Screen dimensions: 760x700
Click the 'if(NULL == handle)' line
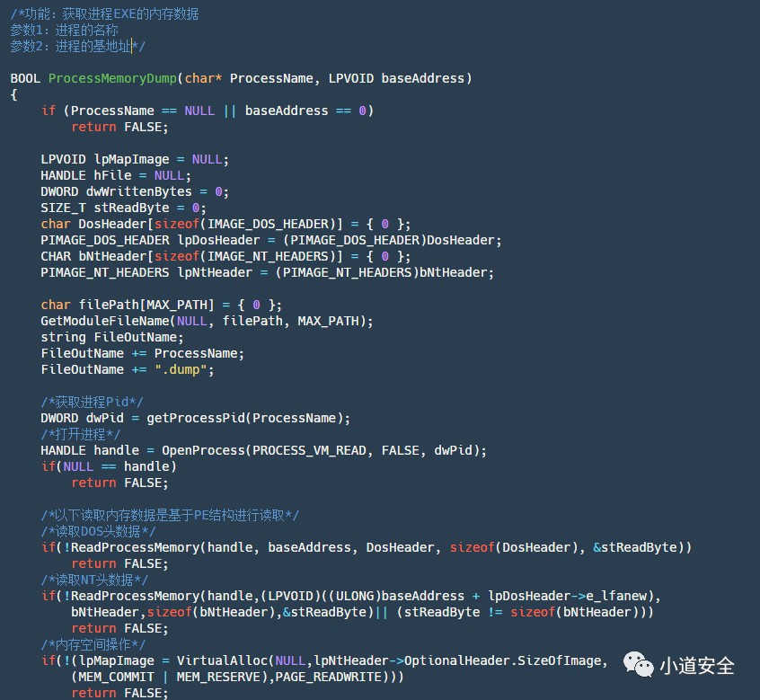coord(109,466)
